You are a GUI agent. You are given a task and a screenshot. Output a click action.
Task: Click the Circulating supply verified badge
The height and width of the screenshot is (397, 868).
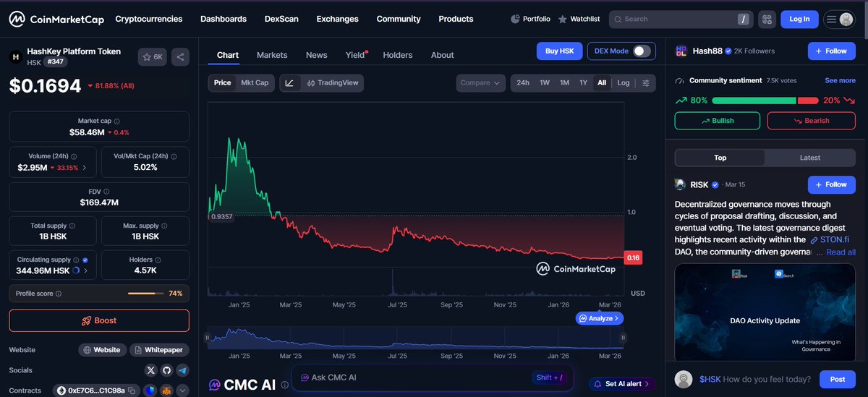pos(85,260)
